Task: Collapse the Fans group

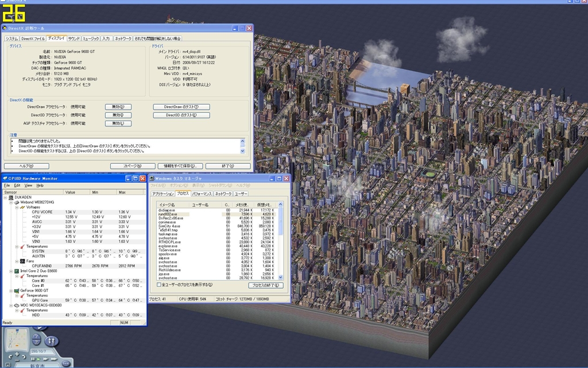Action: (17, 261)
